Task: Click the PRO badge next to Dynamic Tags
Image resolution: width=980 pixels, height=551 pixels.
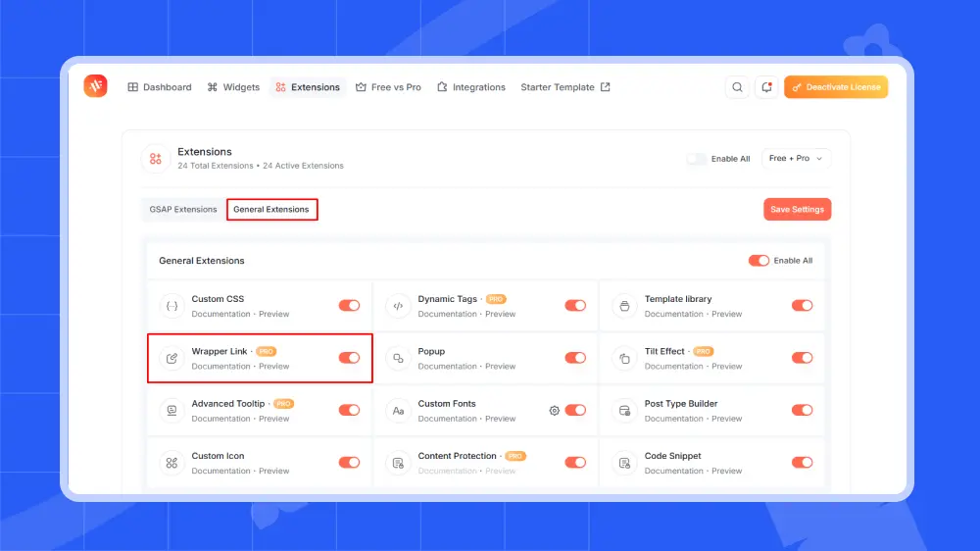Action: pos(496,299)
